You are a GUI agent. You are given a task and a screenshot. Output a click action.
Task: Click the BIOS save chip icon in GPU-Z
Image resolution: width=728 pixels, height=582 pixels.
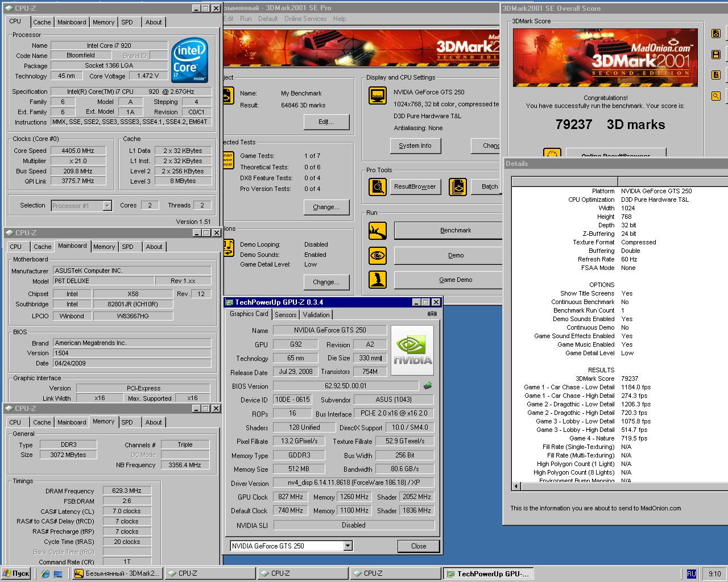[x=428, y=386]
